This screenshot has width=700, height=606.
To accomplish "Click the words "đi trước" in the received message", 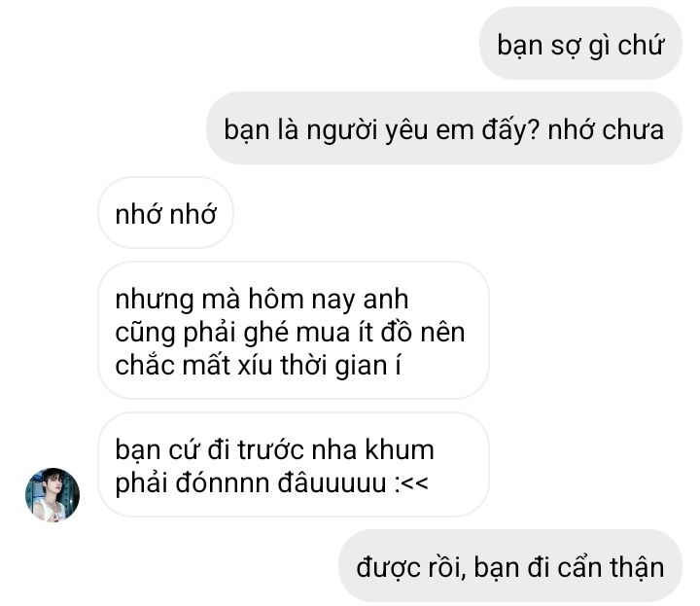I will tap(256, 449).
